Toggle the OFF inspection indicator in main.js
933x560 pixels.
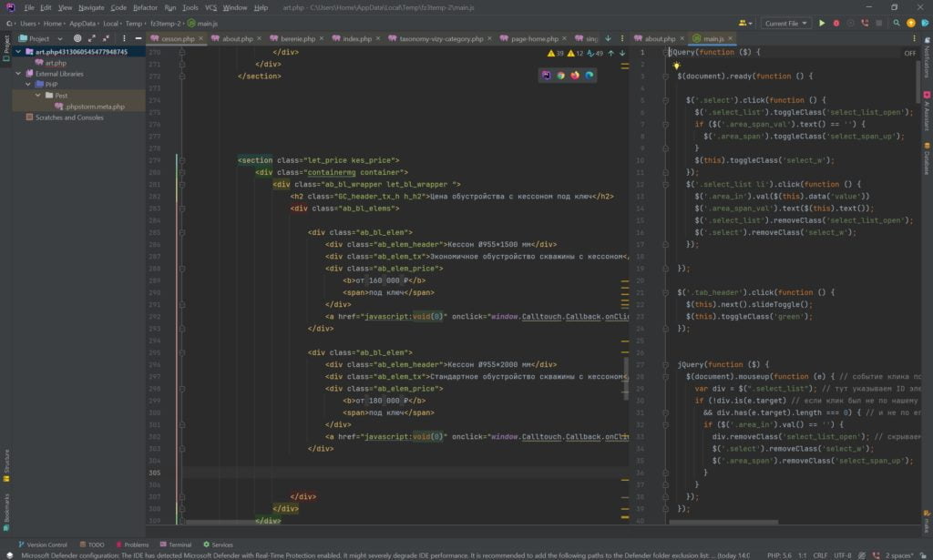(909, 53)
